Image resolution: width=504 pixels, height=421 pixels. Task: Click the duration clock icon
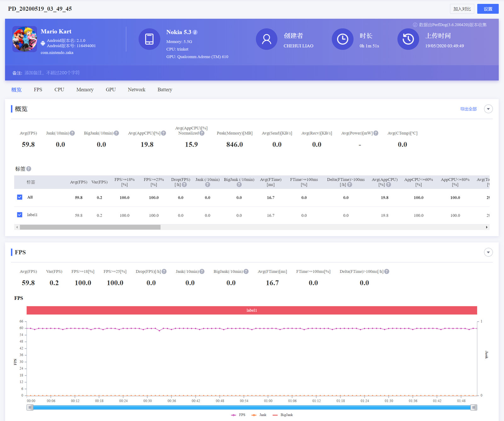(x=342, y=39)
